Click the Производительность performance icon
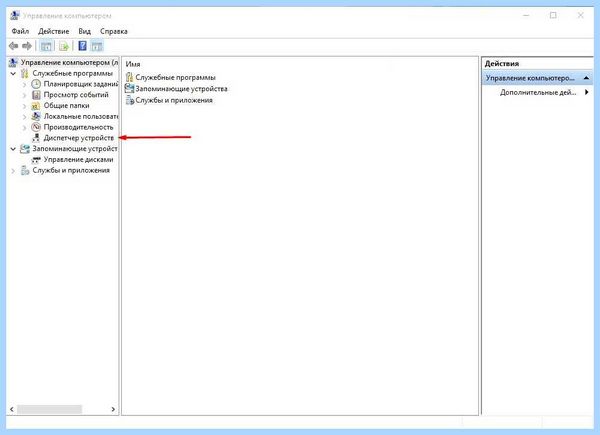This screenshot has width=600, height=435. 36,127
